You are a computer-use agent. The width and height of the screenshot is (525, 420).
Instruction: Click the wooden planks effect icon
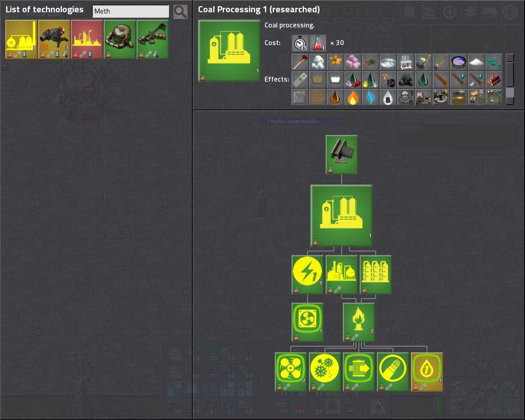point(317,98)
